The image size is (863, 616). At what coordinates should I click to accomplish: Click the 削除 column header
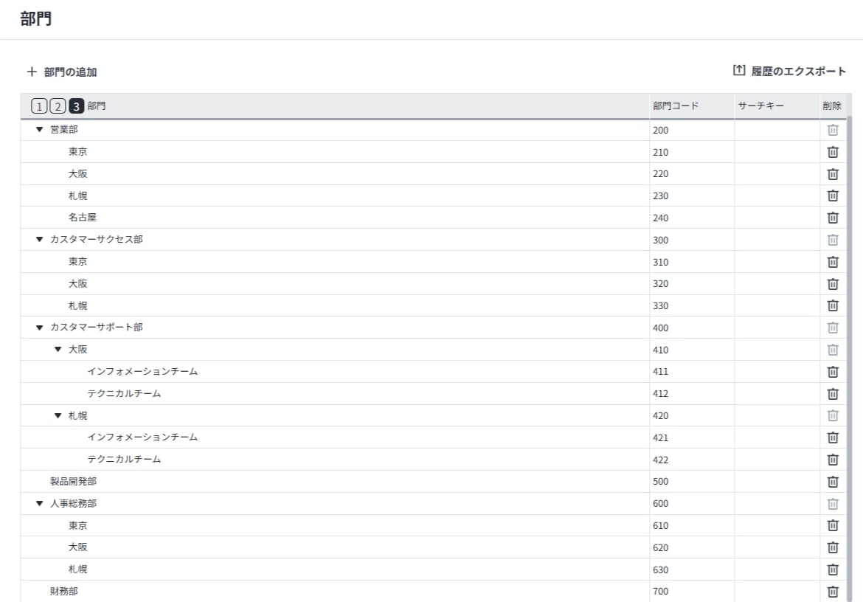click(831, 105)
